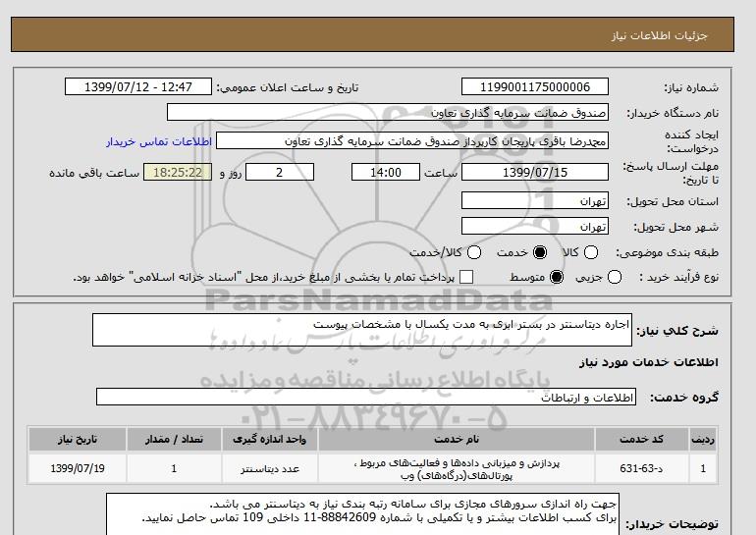Click the buyer organization name field

tap(388, 112)
